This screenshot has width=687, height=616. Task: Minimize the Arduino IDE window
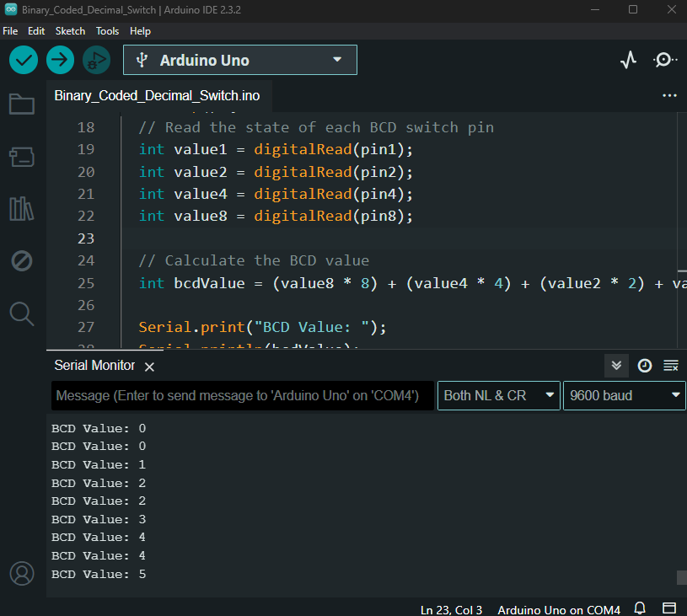595,9
